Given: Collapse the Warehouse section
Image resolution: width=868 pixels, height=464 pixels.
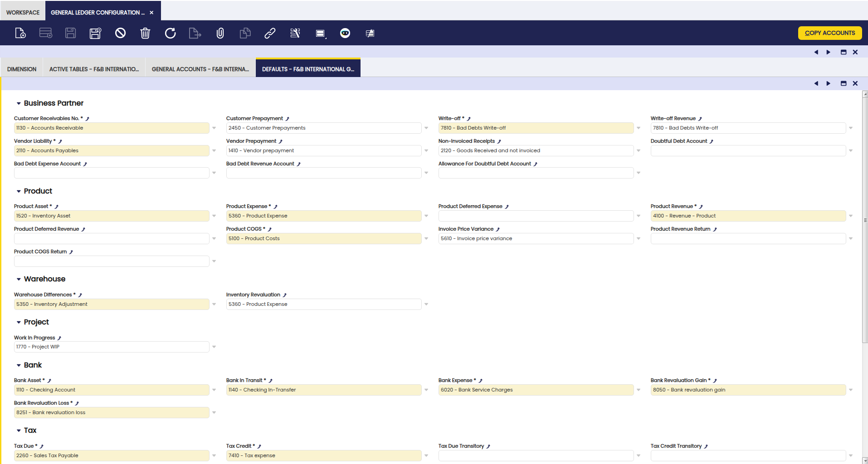Looking at the screenshot, I should click(x=19, y=279).
